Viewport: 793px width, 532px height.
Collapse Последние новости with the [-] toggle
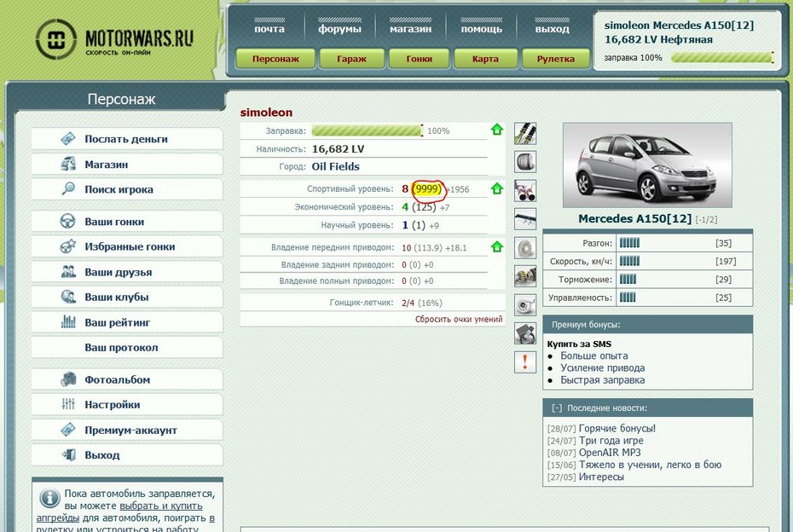(557, 408)
